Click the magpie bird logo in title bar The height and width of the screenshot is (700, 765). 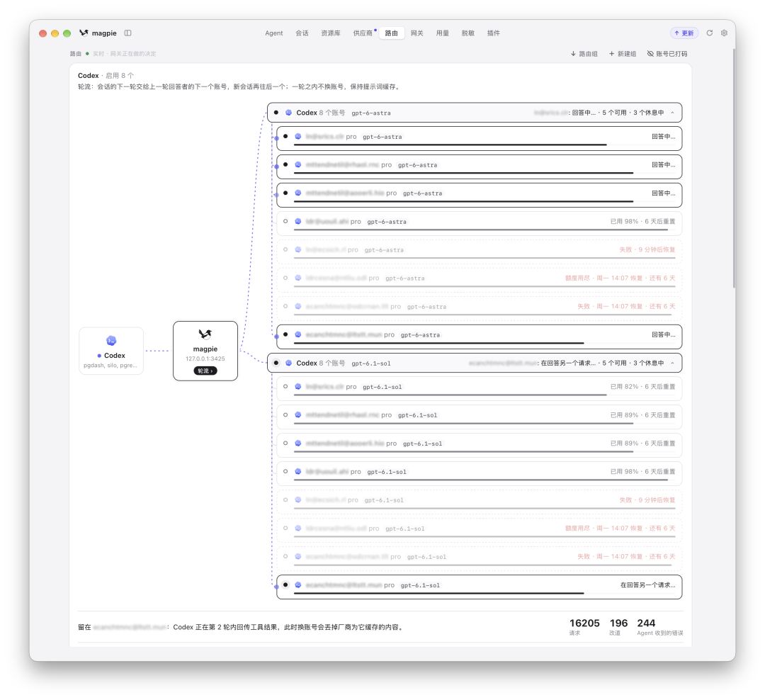[x=84, y=33]
